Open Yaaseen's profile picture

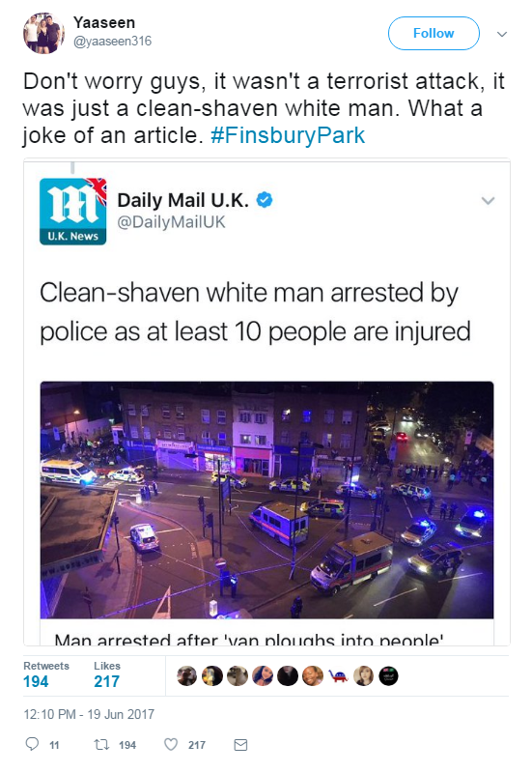(x=43, y=34)
